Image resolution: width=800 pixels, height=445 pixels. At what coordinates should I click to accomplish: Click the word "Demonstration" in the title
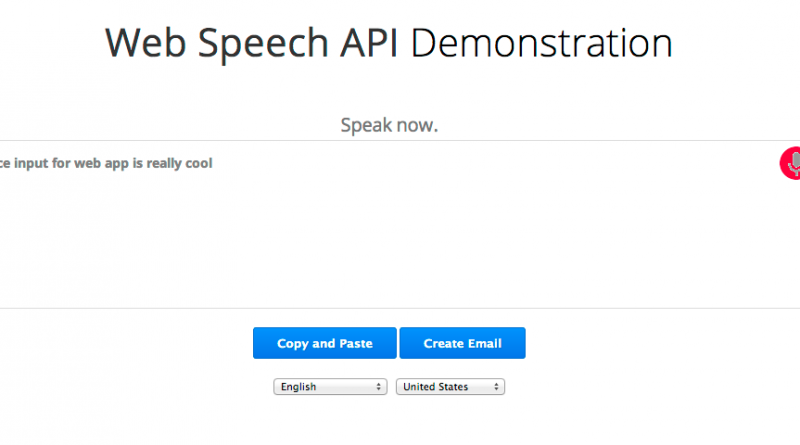(541, 43)
